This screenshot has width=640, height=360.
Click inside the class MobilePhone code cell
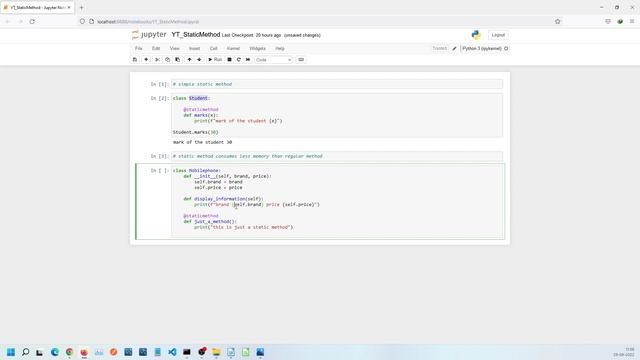(x=337, y=201)
